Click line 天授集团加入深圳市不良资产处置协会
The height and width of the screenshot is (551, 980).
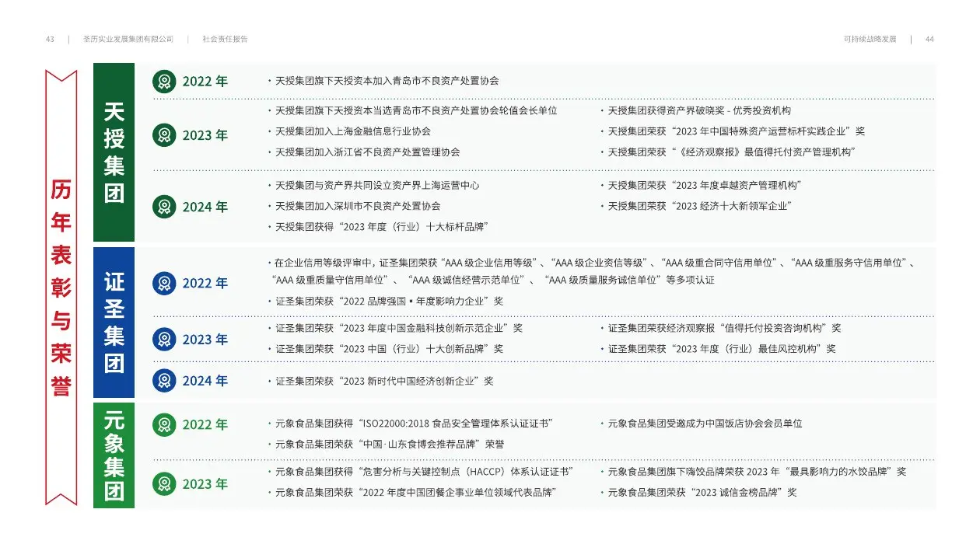point(354,206)
